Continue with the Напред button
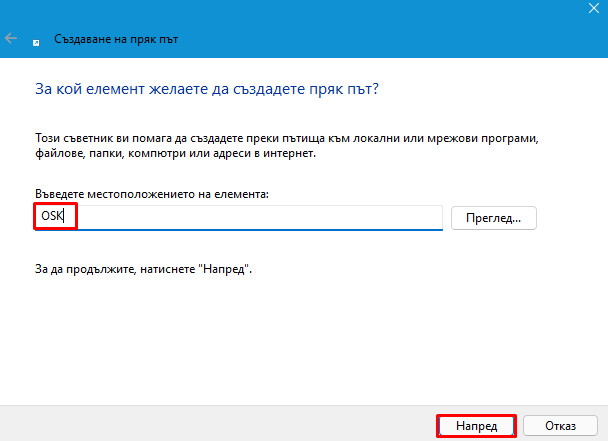 pyautogui.click(x=476, y=426)
